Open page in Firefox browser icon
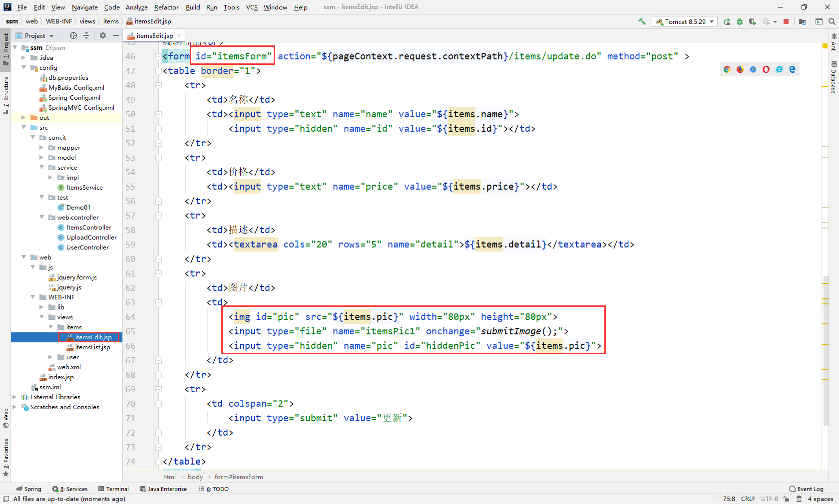Image resolution: width=839 pixels, height=504 pixels. [740, 69]
